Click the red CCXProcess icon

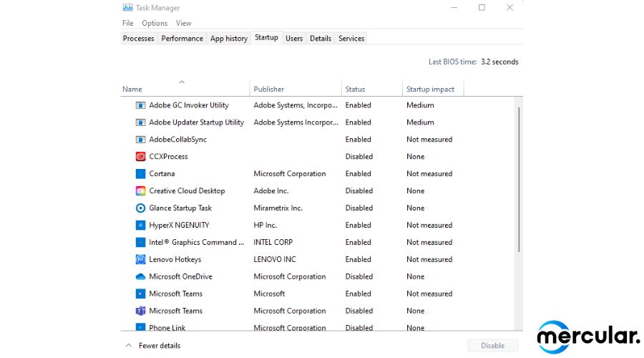tap(140, 157)
